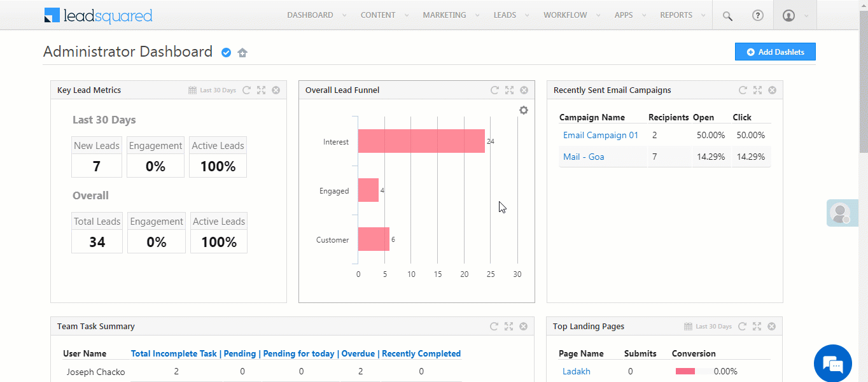Maximize the Team Task Summary dashlet

508,327
